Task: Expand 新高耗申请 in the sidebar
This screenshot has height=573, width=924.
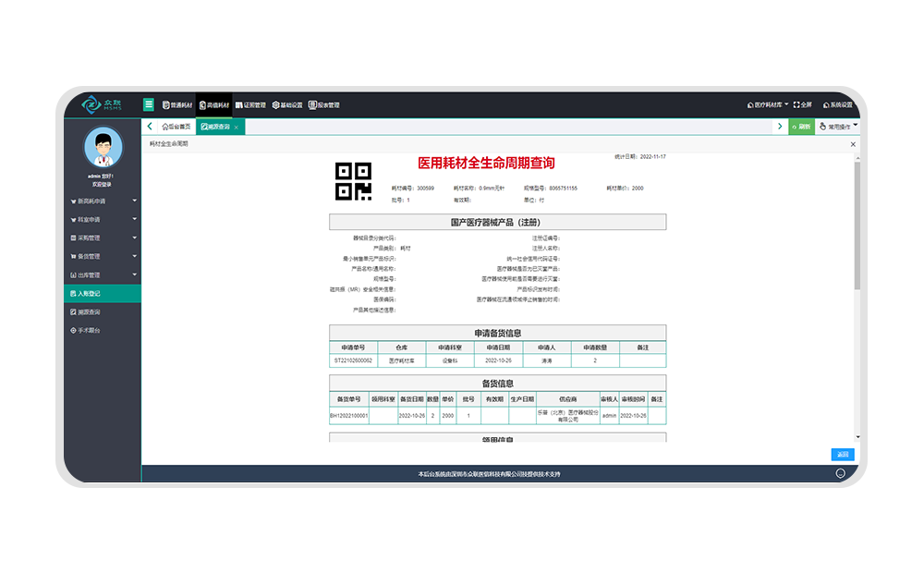Action: [102, 201]
